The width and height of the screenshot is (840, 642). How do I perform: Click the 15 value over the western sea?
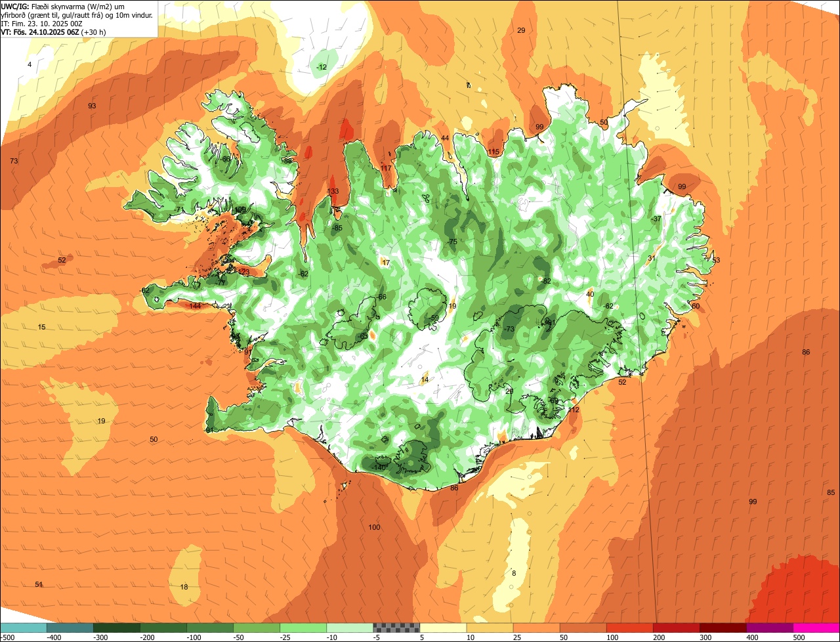point(42,327)
